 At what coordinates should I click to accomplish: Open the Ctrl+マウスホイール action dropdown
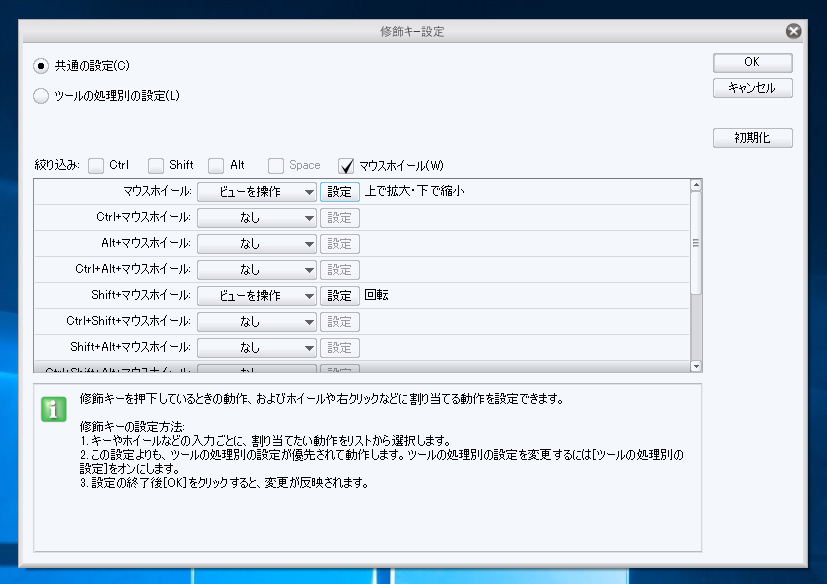pos(257,218)
